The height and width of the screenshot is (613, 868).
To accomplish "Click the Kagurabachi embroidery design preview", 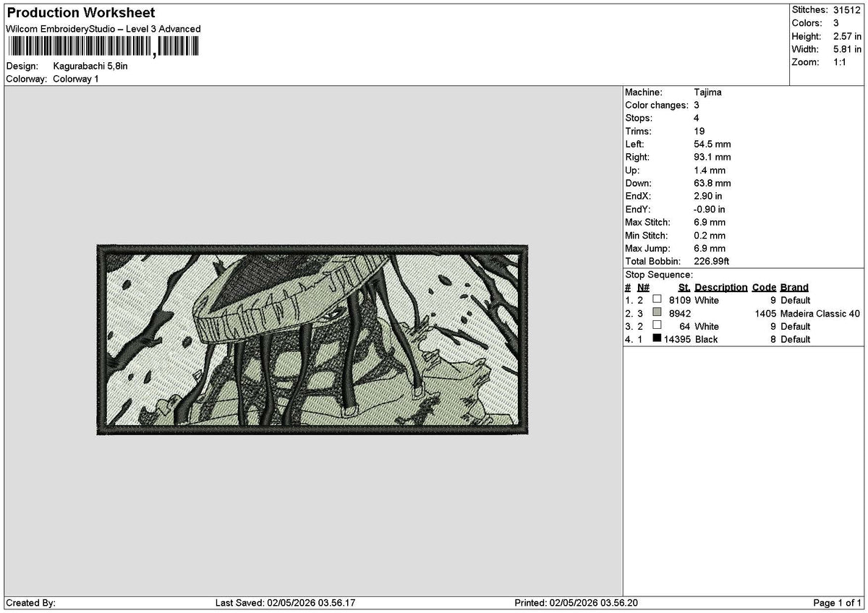I will tap(312, 340).
